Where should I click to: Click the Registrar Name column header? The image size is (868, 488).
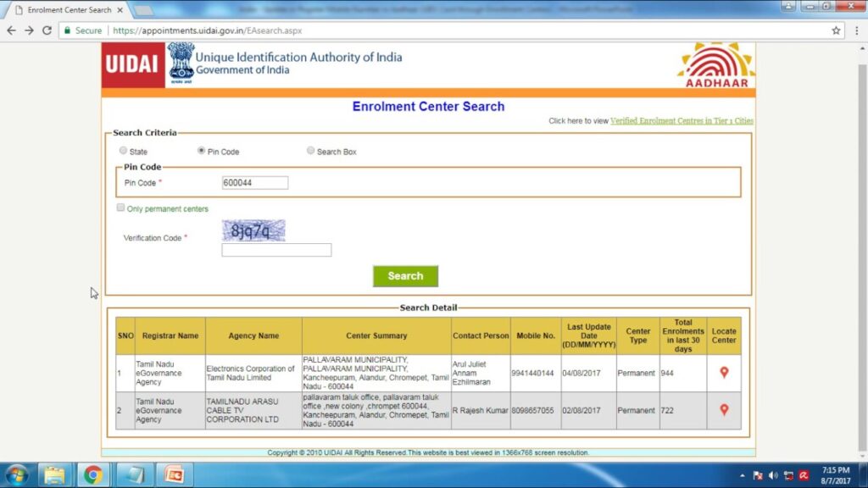pos(170,335)
